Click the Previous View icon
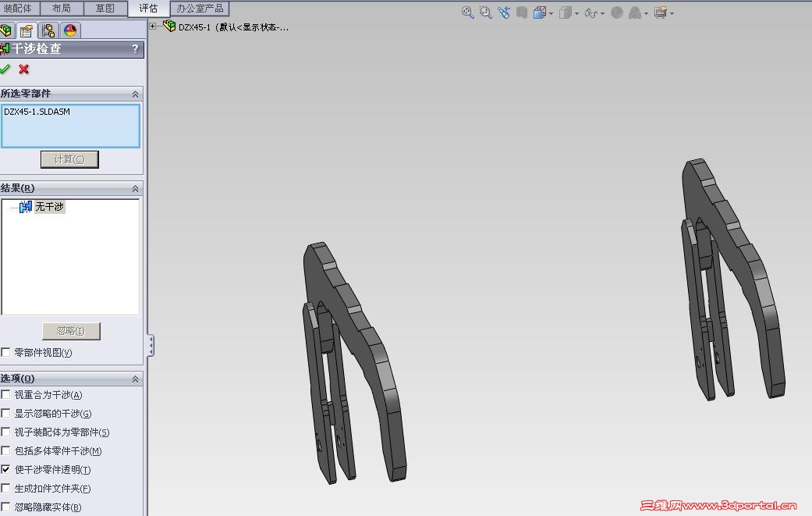Image resolution: width=812 pixels, height=516 pixels. (x=503, y=13)
